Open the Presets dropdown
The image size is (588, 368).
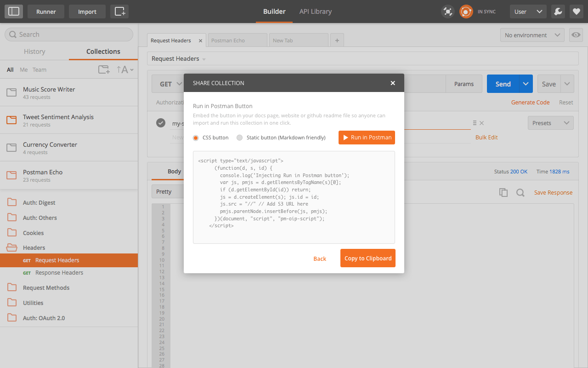coord(551,123)
